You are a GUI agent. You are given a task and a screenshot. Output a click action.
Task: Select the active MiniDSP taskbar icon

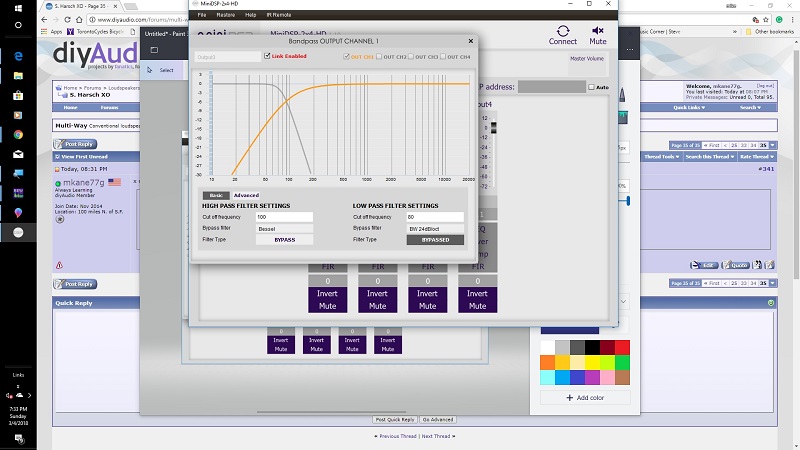[18, 233]
